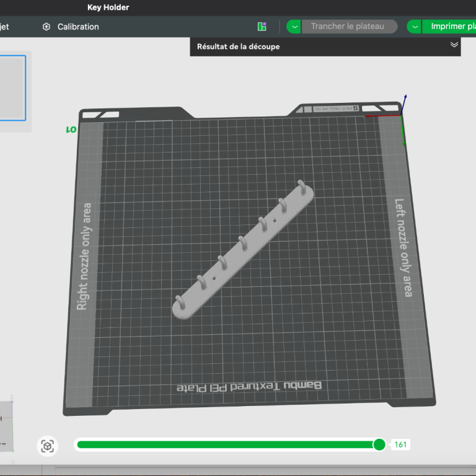Open dropdown arrow left of Imprimer button
The width and height of the screenshot is (476, 476).
click(x=415, y=27)
